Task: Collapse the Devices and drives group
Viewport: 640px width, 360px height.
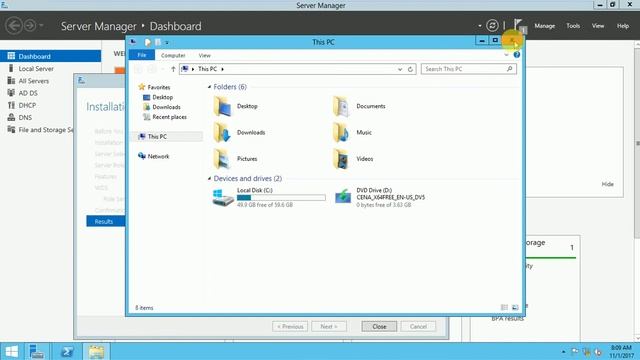Action: point(209,178)
